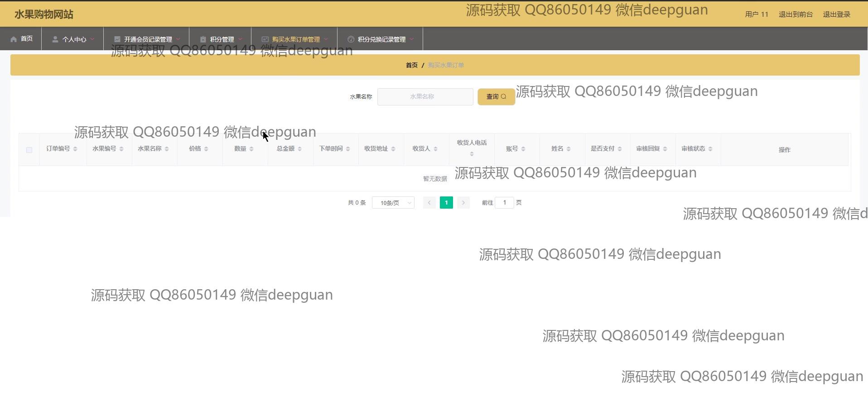Screen dimensions: 868x420
Task: Go to previous page arrow
Action: (x=429, y=203)
